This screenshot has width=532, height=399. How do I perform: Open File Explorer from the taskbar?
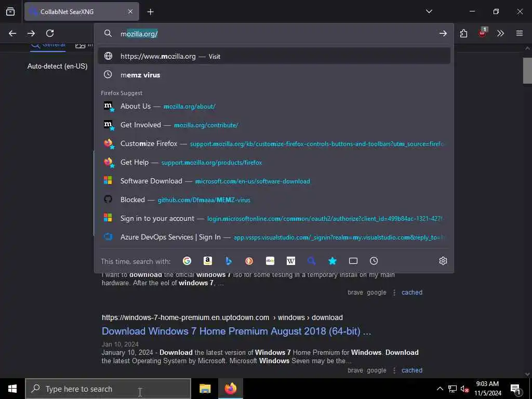click(x=205, y=389)
